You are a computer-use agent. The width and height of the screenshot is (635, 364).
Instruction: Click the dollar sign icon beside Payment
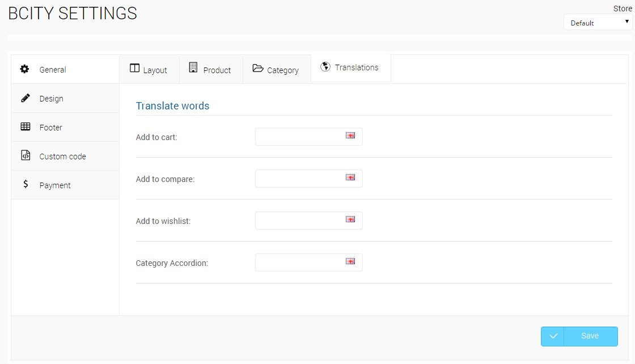25,184
